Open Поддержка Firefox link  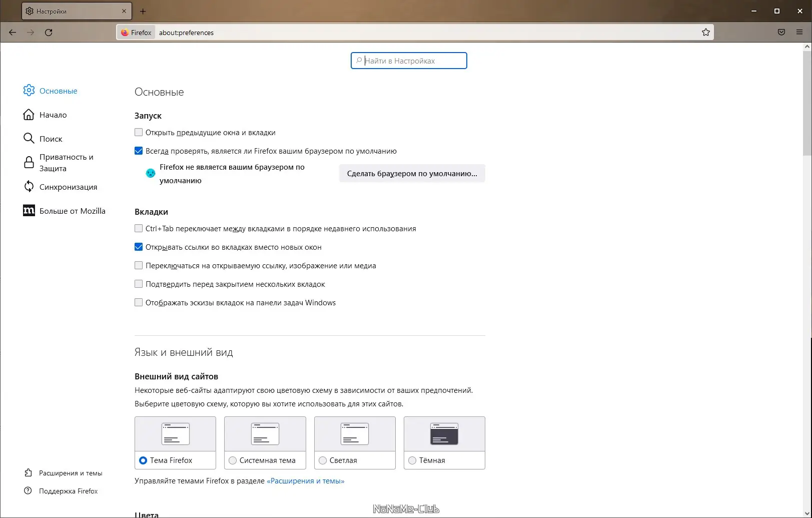(68, 491)
